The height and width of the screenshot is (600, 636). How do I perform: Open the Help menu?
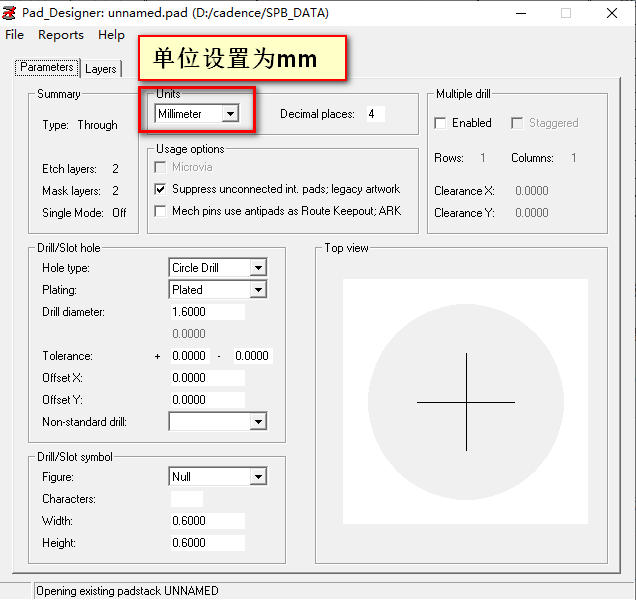[111, 35]
